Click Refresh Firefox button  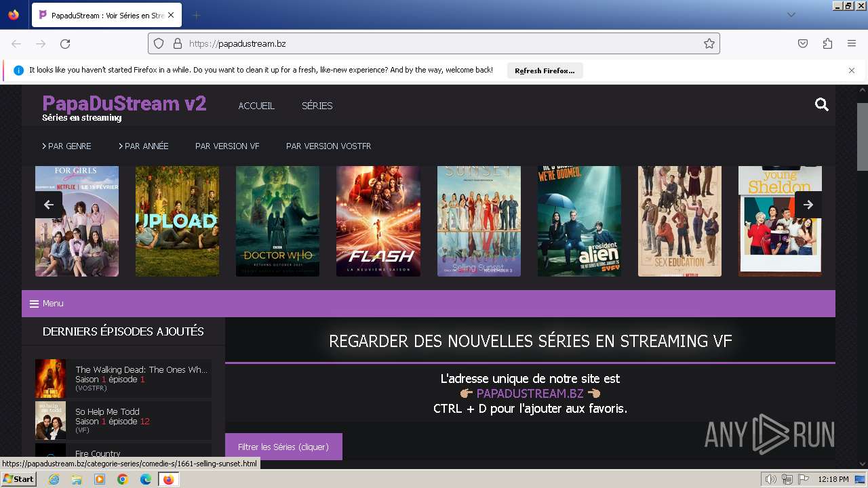pyautogui.click(x=545, y=70)
